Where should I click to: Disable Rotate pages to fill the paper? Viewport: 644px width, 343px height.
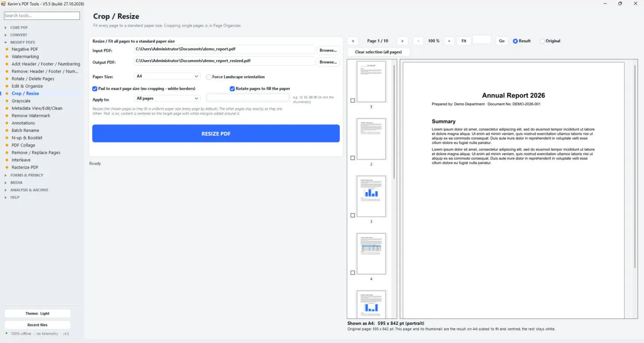click(232, 89)
